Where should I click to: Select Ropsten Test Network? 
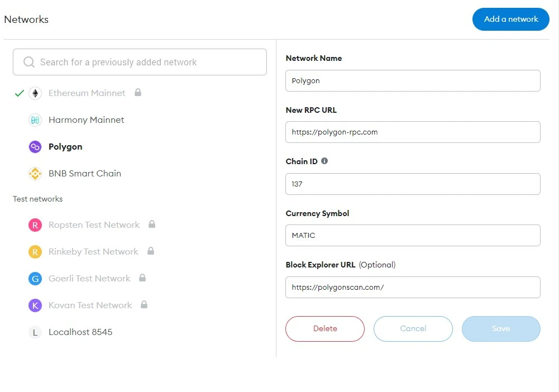tap(94, 225)
